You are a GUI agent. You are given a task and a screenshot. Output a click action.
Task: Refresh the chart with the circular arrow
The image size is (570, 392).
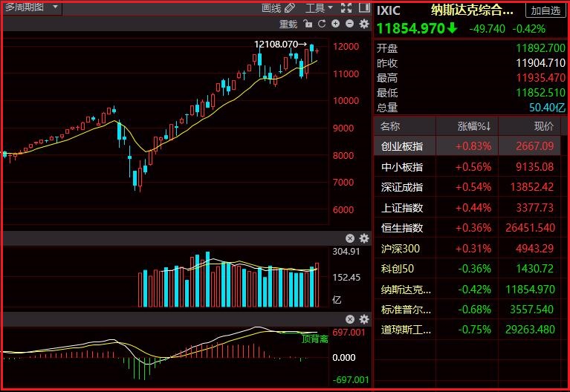click(x=322, y=24)
